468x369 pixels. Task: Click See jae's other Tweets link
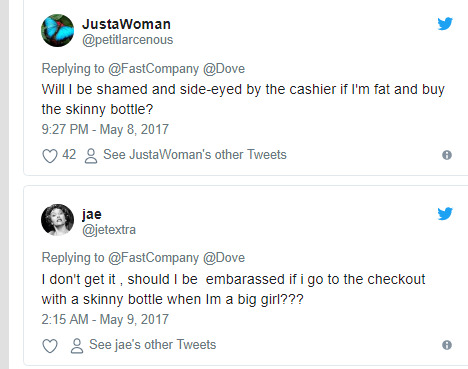pos(153,345)
